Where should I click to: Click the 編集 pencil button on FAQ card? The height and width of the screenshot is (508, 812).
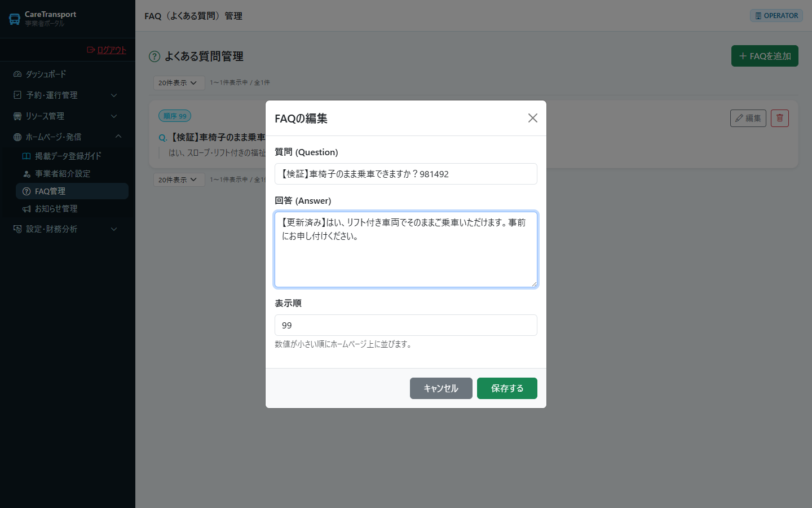(748, 118)
